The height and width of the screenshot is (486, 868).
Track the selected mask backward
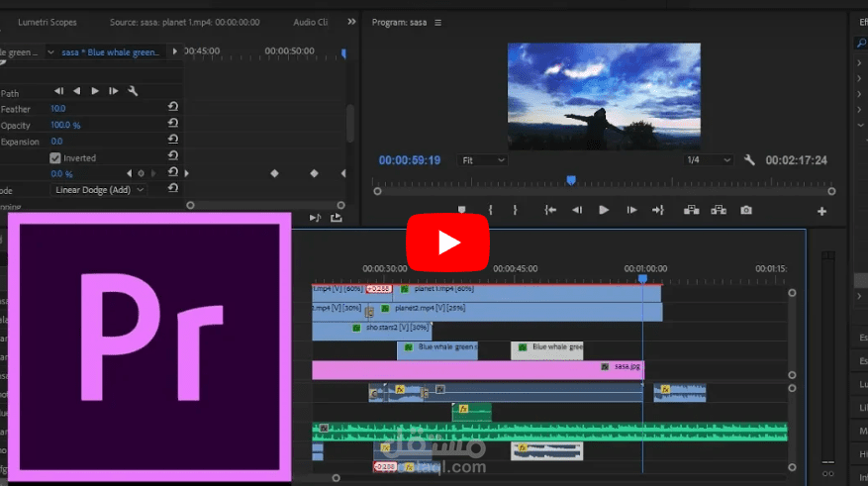point(77,91)
